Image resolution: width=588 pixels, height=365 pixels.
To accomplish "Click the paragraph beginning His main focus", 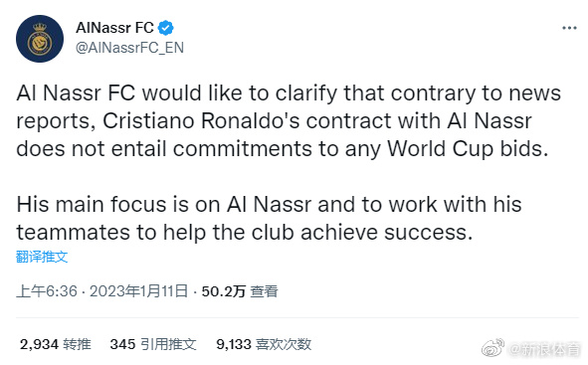I will point(269,218).
